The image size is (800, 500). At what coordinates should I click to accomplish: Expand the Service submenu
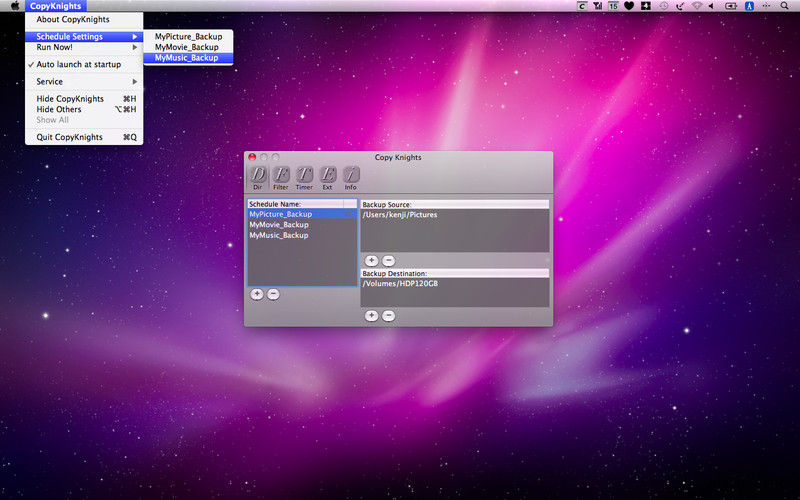84,82
